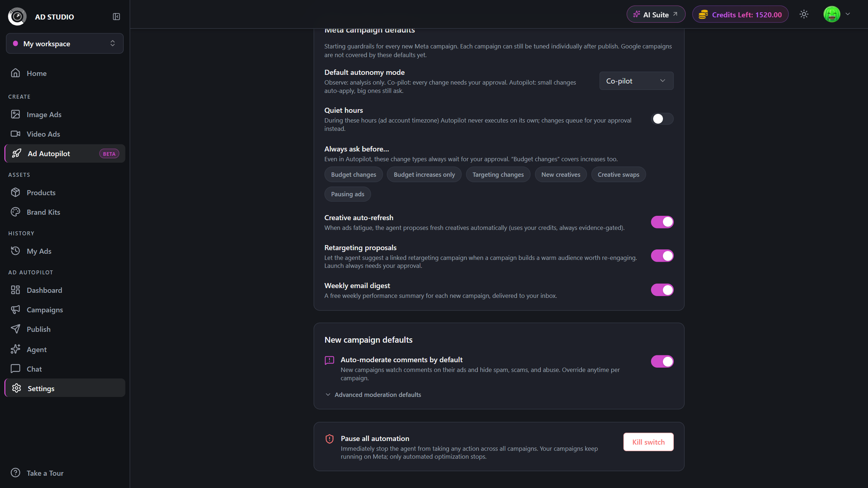Select the Targeting changes chip

[498, 175]
